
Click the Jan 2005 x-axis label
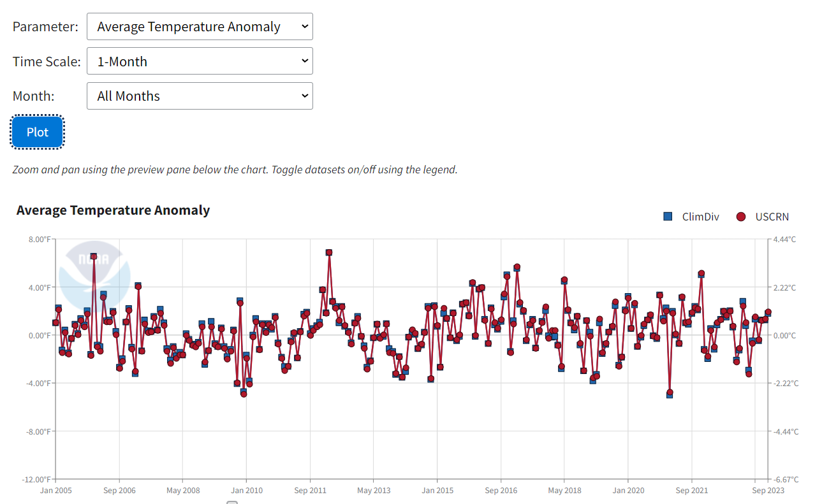click(56, 491)
